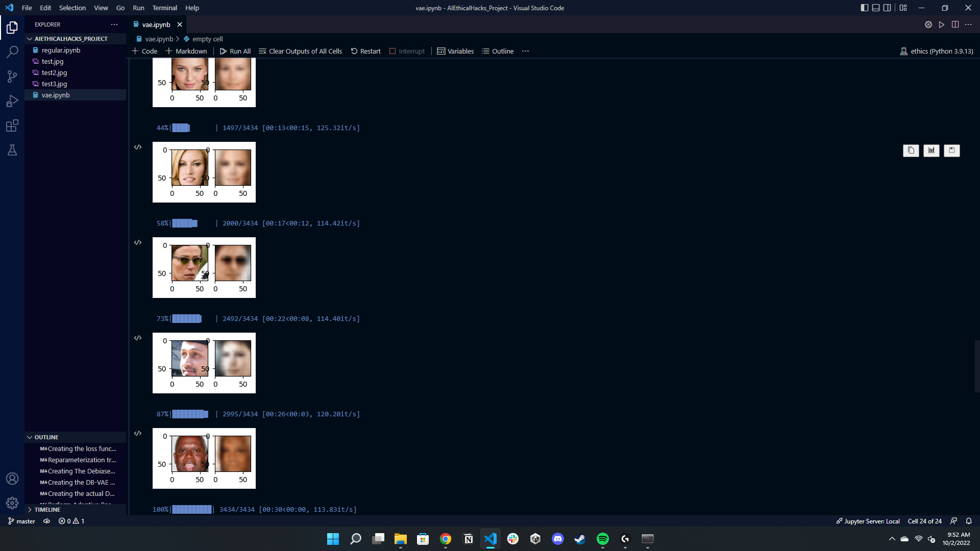980x551 pixels.
Task: Save plot image with save icon
Action: pyautogui.click(x=951, y=151)
